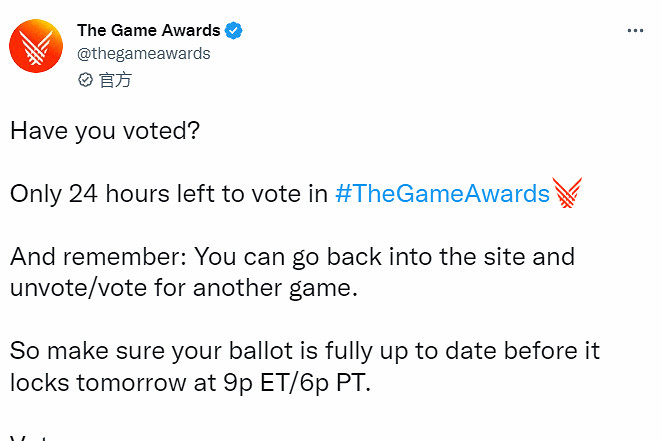Click the "And remember:" phrase
Viewport: 662px width, 441px height.
coord(95,256)
